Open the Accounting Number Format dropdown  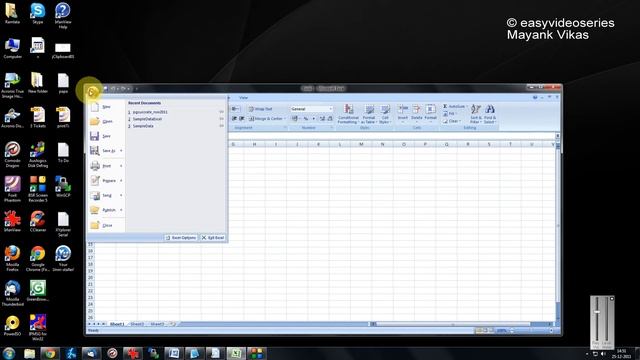point(300,118)
